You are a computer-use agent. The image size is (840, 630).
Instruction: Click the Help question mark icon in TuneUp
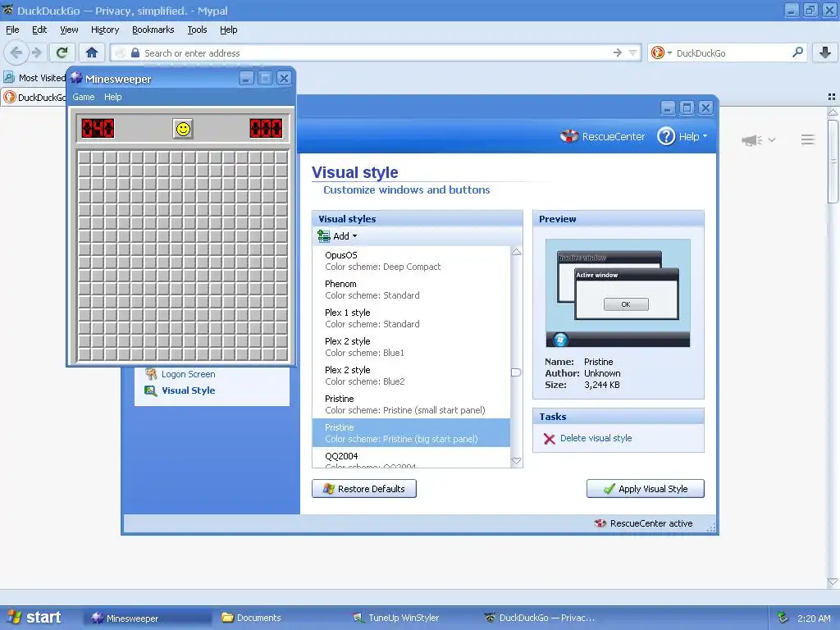coord(666,136)
